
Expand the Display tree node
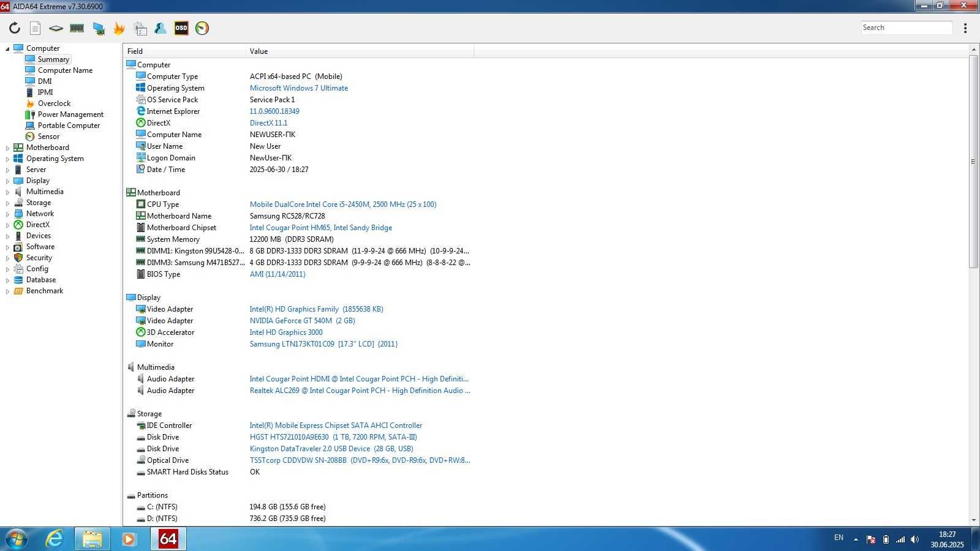(x=7, y=181)
